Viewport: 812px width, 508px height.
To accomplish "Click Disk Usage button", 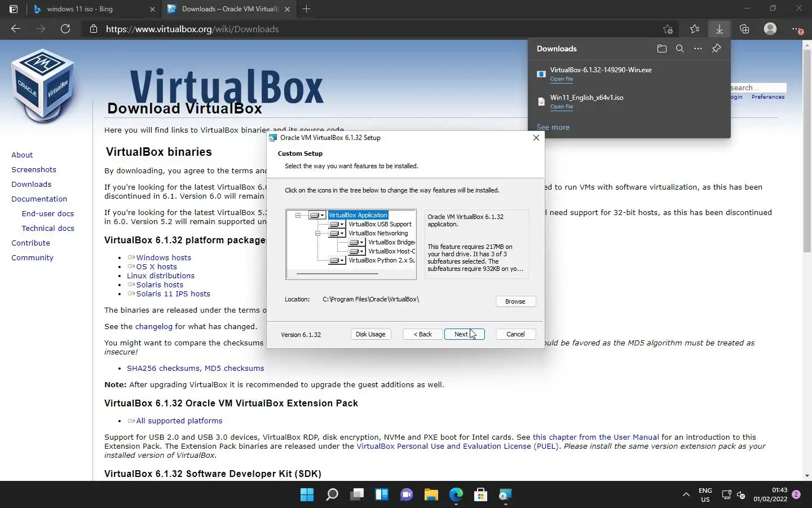I will point(370,334).
